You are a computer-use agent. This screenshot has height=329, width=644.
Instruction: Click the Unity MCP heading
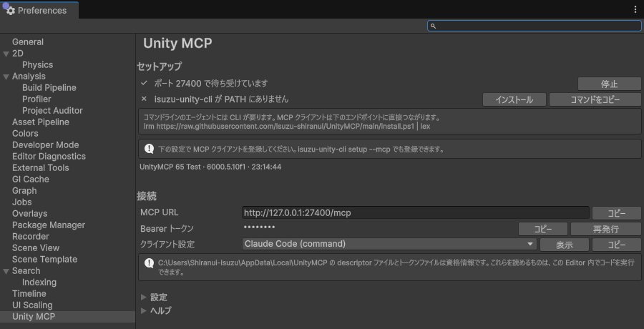(x=177, y=43)
